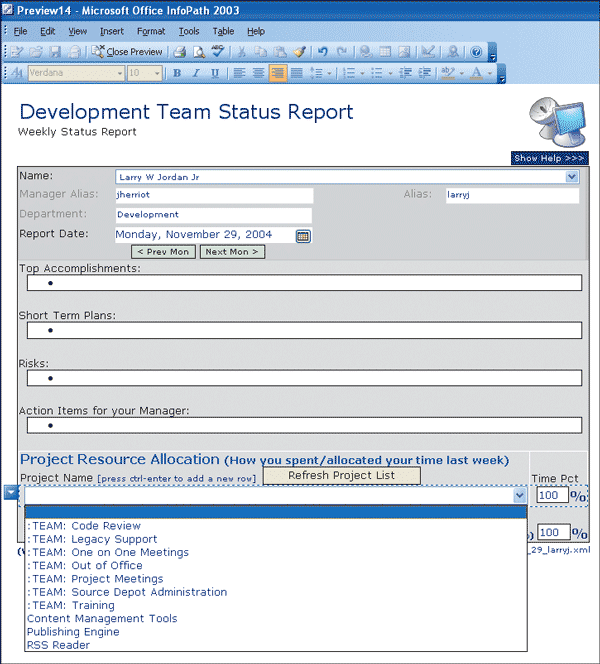The image size is (600, 664).
Task: Click the Manager Alias field containing jherriot
Action: pyautogui.click(x=214, y=195)
